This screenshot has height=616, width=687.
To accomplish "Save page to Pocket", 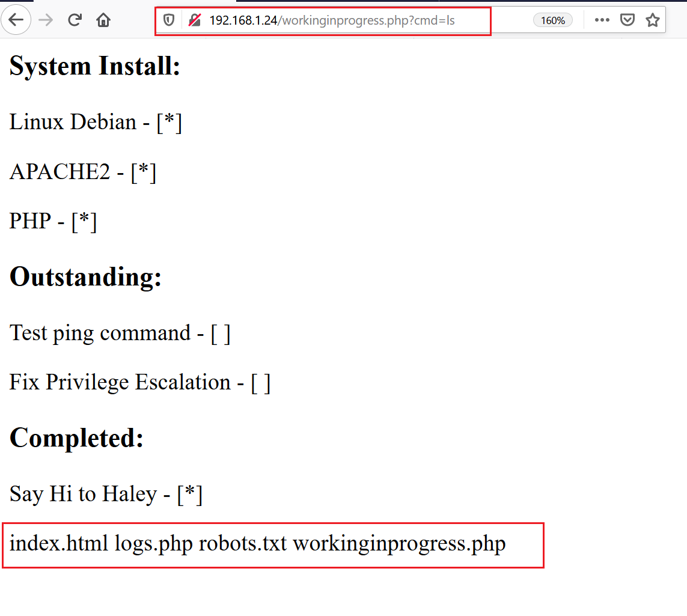I will tap(627, 20).
